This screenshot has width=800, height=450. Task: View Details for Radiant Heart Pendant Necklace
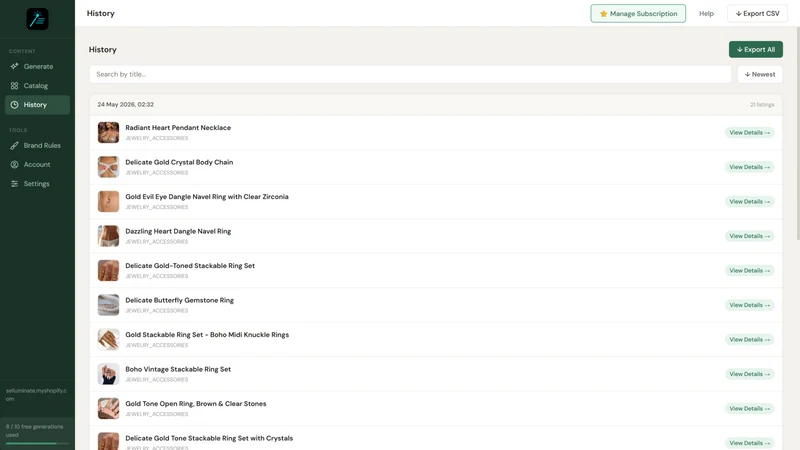(x=749, y=133)
